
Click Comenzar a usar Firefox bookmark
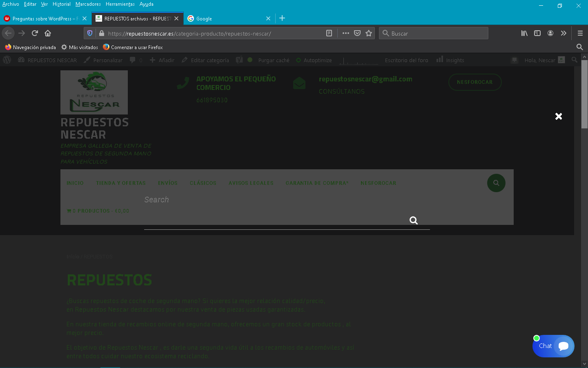[133, 47]
